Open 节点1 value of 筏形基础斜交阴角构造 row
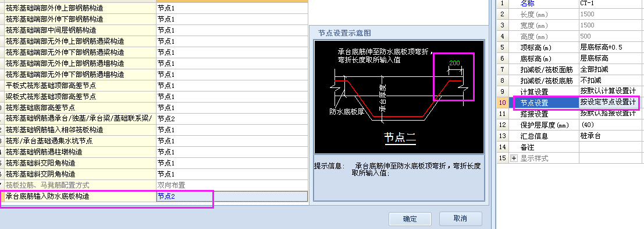The image size is (644, 229). pos(232,174)
